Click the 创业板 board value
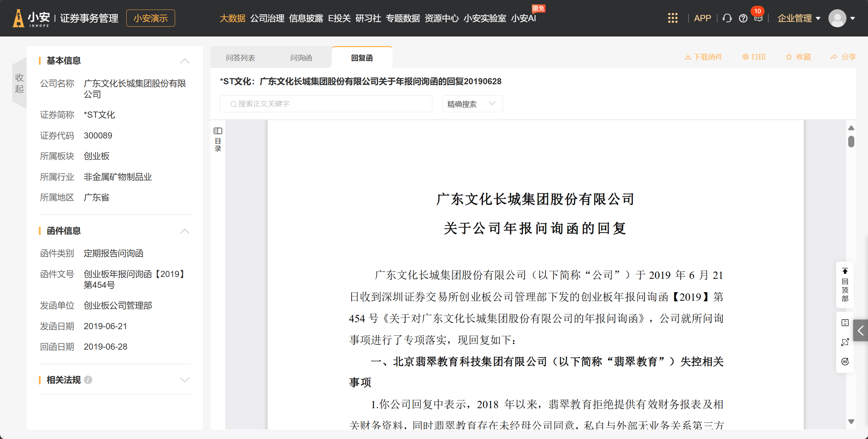Image resolution: width=868 pixels, height=439 pixels. coord(97,156)
